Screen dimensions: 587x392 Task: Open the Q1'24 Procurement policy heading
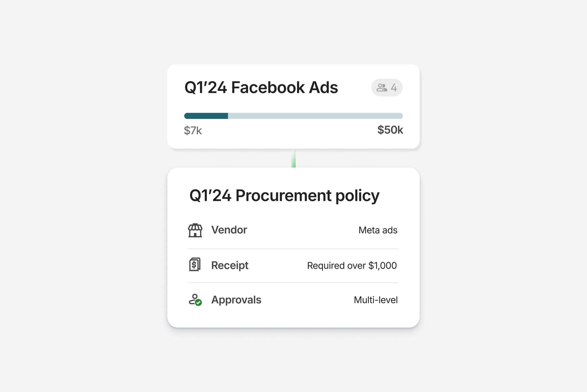point(284,195)
